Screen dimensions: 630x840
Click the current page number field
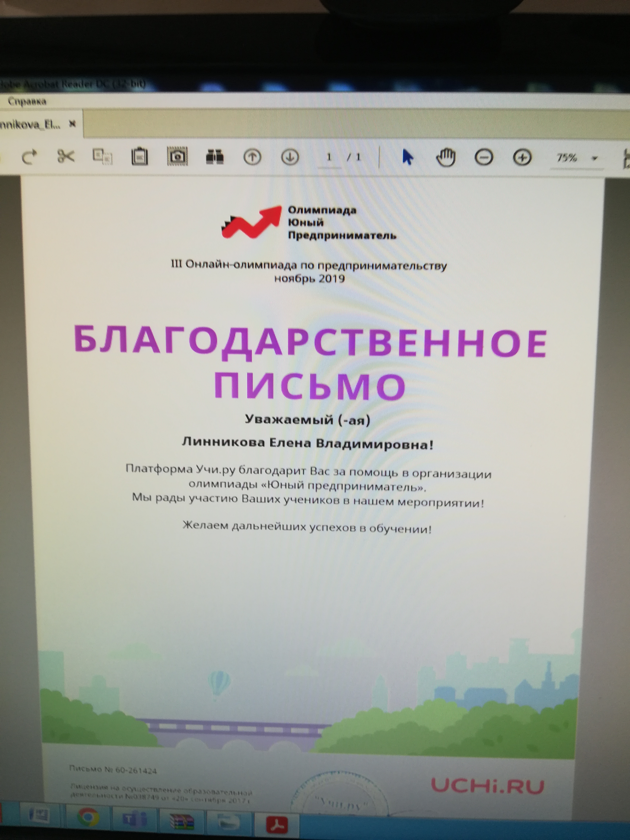pyautogui.click(x=329, y=157)
